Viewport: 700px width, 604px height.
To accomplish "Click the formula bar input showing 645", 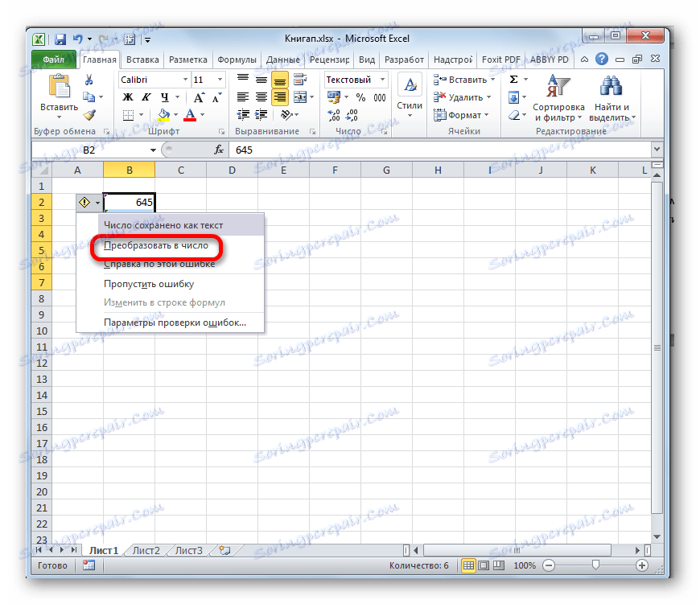I will click(x=440, y=150).
